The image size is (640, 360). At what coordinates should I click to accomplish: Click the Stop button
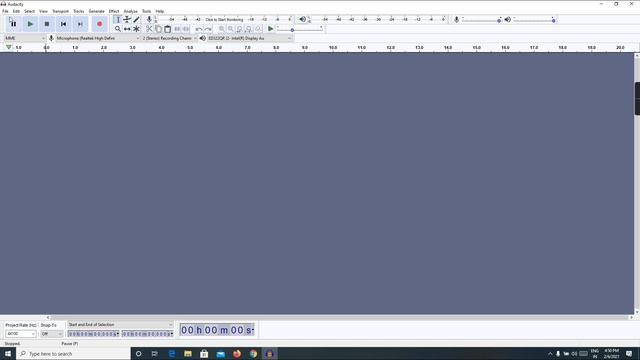(47, 24)
